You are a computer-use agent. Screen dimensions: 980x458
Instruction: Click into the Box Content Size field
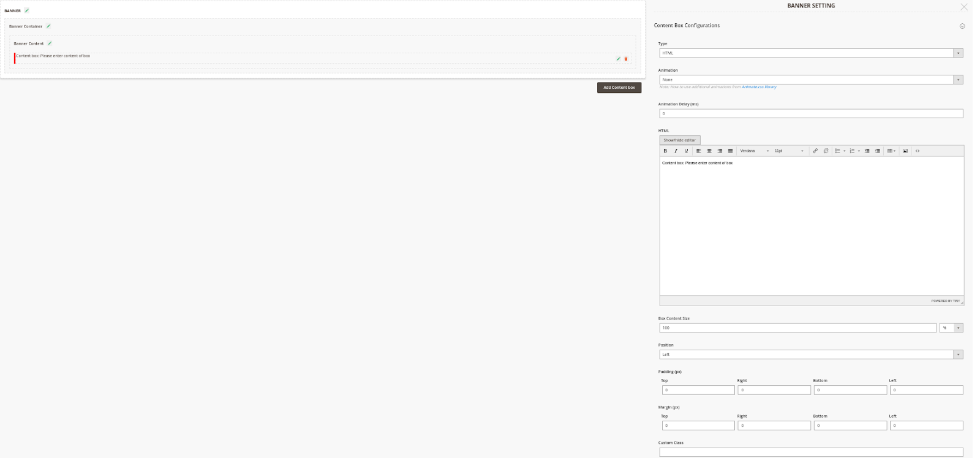[x=797, y=328]
